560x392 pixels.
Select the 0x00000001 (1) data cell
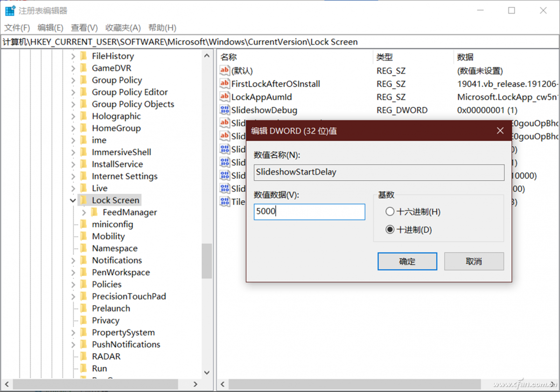point(487,110)
